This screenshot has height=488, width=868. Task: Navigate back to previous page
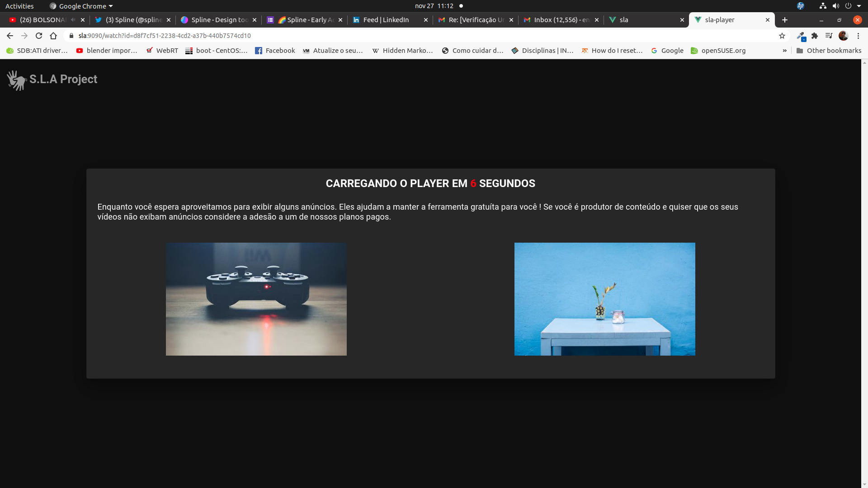coord(10,36)
